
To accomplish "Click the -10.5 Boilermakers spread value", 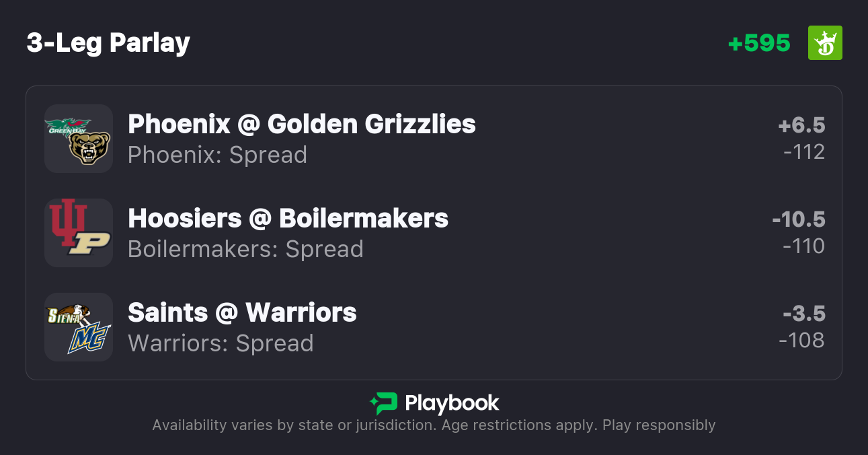I will pyautogui.click(x=798, y=219).
